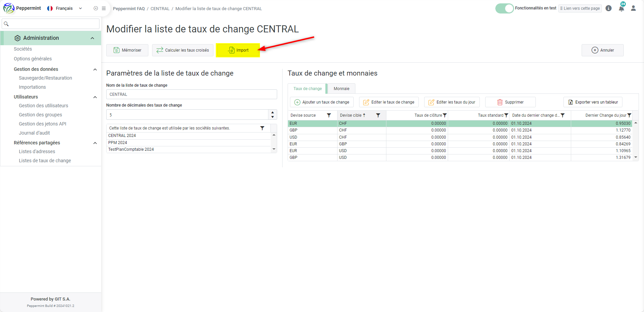Click the decimals number field

coord(187,115)
